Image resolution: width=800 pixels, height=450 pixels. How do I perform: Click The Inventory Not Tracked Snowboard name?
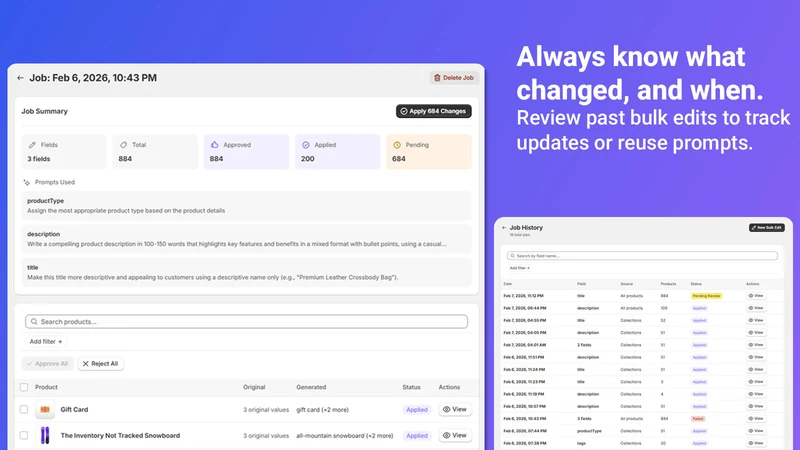click(x=120, y=435)
